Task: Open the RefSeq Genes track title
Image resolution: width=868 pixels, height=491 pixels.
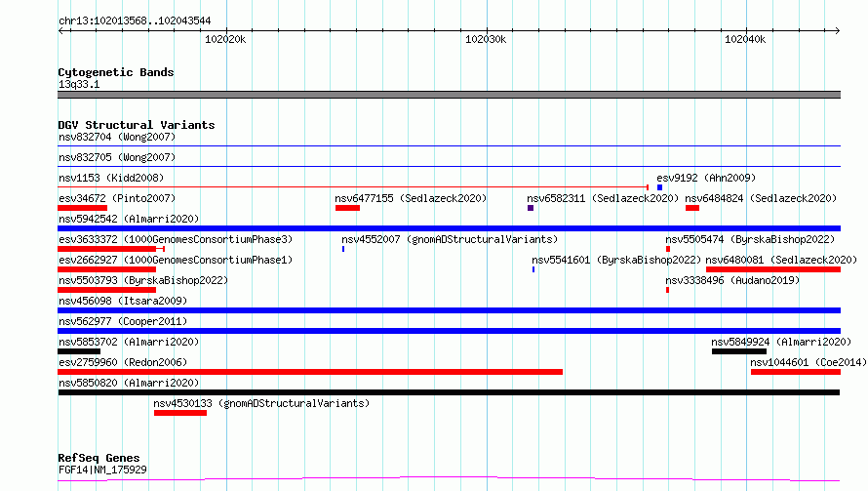Action: click(x=99, y=458)
